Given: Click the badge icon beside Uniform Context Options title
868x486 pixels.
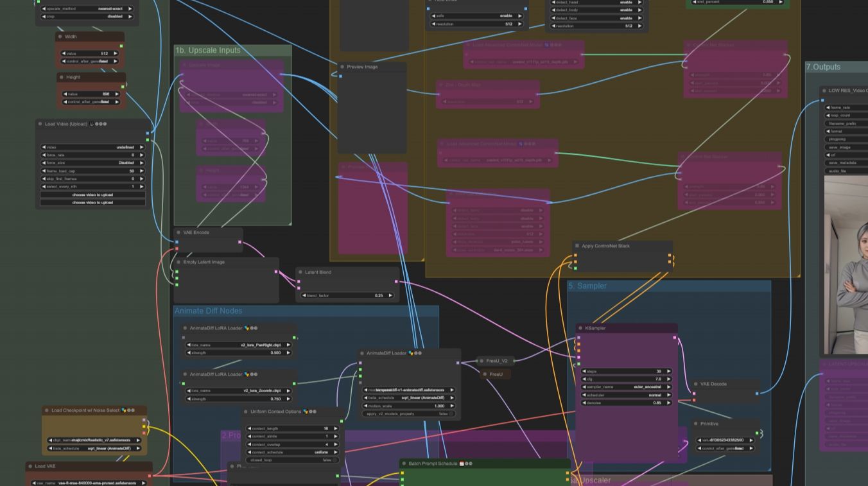Looking at the screenshot, I should pos(307,412).
